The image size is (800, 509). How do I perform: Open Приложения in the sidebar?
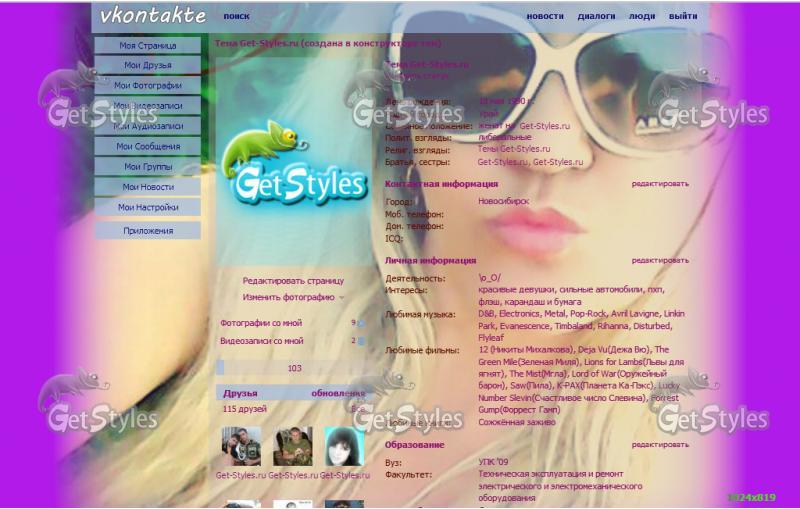click(x=147, y=231)
